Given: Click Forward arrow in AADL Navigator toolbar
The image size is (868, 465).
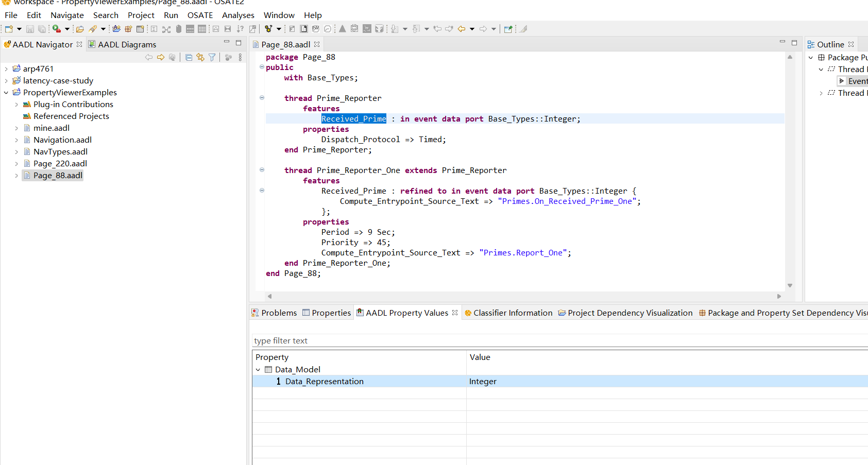Looking at the screenshot, I should pyautogui.click(x=161, y=57).
